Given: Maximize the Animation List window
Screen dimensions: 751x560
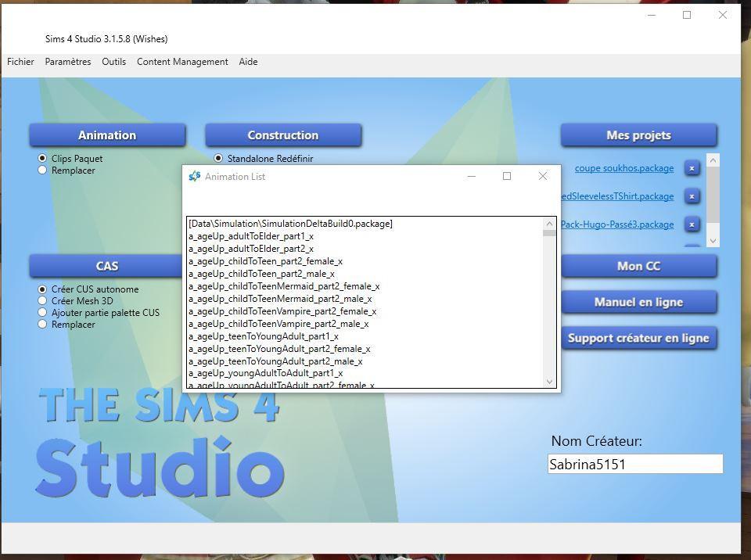Looking at the screenshot, I should (x=507, y=176).
